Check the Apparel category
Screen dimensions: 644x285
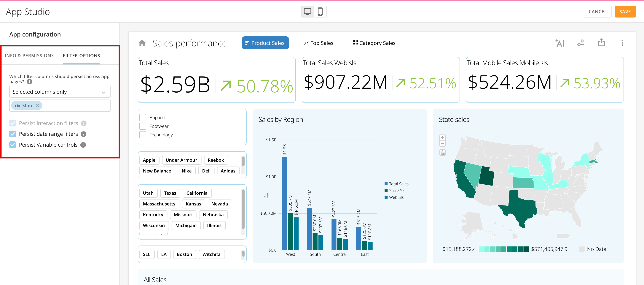coord(143,118)
